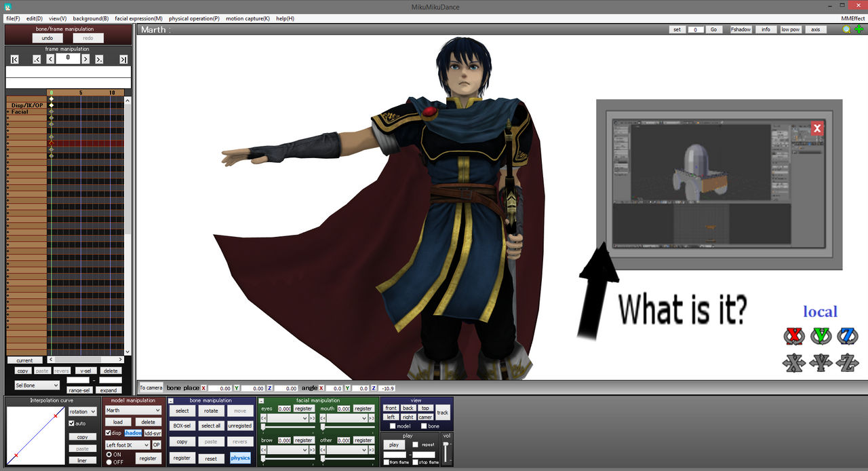868x471 pixels.
Task: Open the Left foot IK dropdown
Action: point(127,445)
